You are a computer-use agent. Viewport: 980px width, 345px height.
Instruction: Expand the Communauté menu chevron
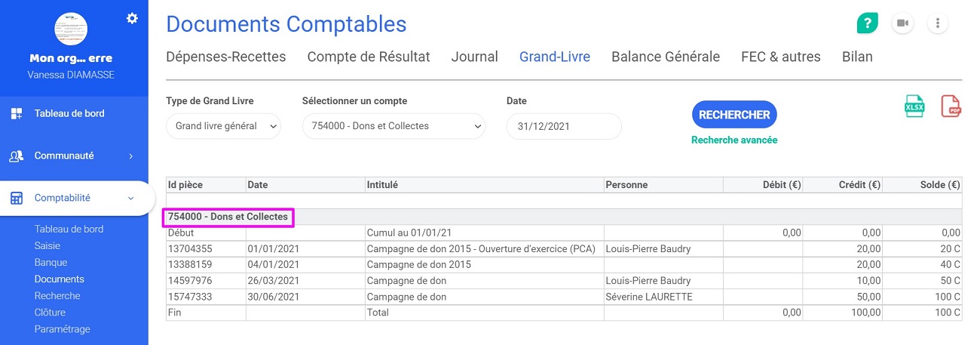(x=130, y=156)
